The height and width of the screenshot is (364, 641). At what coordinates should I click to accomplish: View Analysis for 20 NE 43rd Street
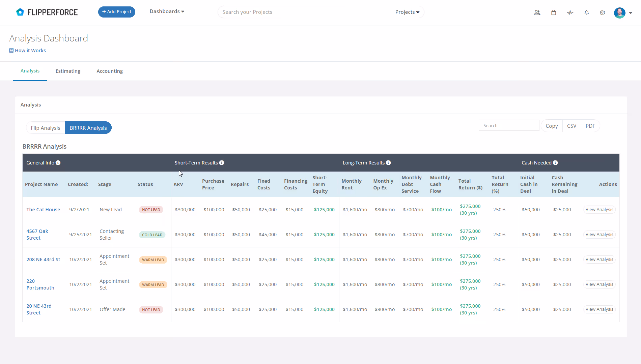[600, 309]
